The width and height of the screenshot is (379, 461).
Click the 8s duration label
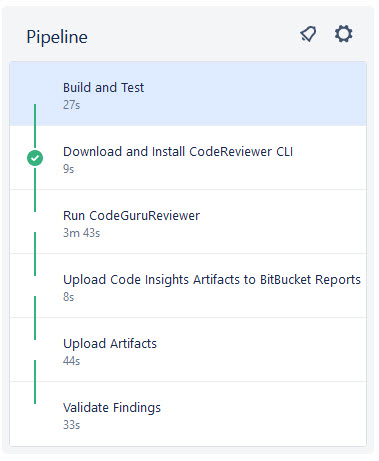tap(69, 297)
